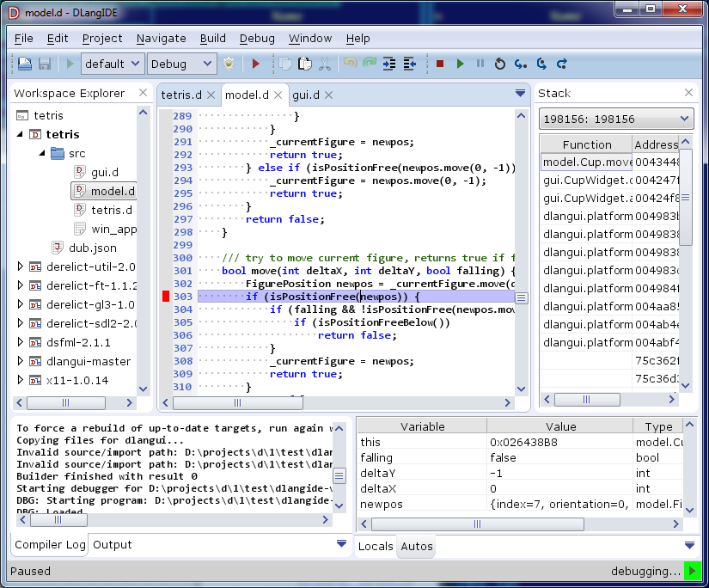This screenshot has width=709, height=588.
Task: Click the green Continue debugging arrow
Action: coord(460,64)
